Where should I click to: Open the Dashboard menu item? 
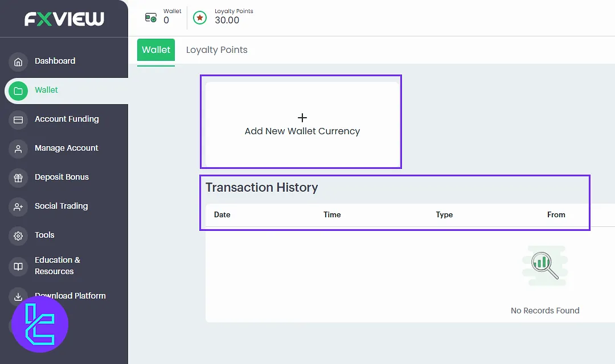pos(55,61)
